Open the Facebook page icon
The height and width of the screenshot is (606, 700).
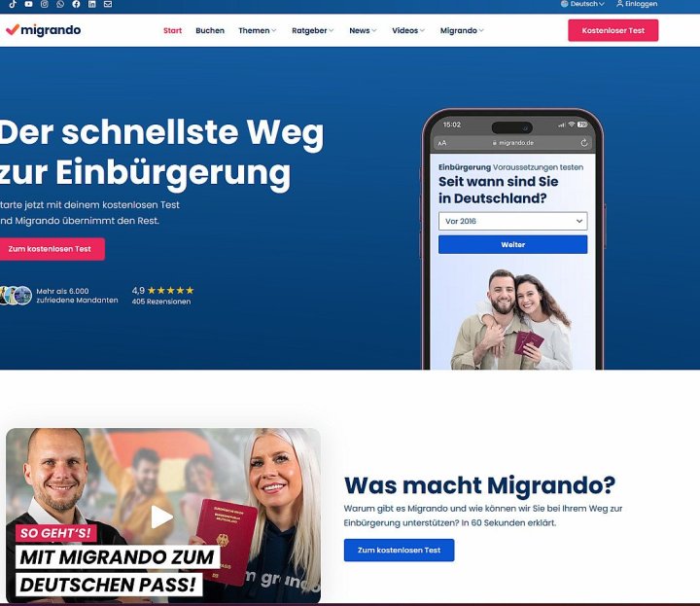coord(77,4)
